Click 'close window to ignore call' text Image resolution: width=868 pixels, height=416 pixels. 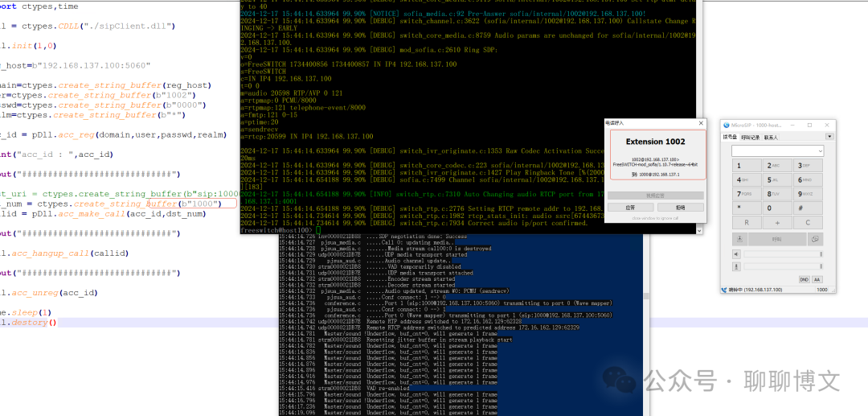pyautogui.click(x=656, y=218)
